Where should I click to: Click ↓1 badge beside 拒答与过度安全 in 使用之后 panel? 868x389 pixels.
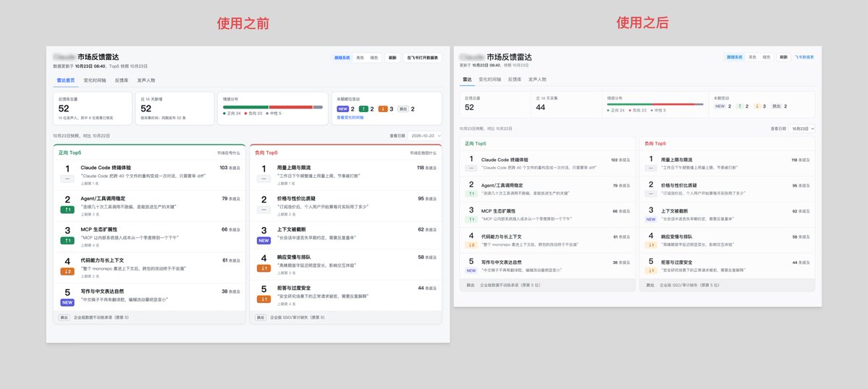(x=651, y=270)
